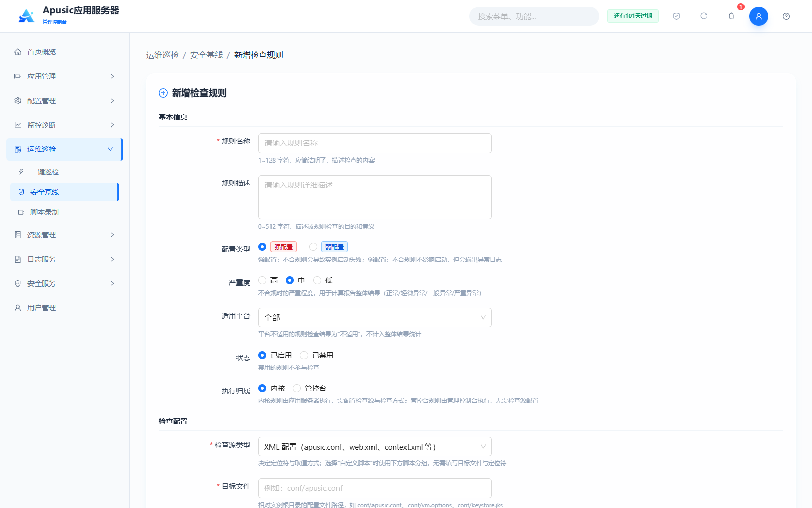Select 内核 as execution owner
This screenshot has height=508, width=812.
click(x=262, y=388)
